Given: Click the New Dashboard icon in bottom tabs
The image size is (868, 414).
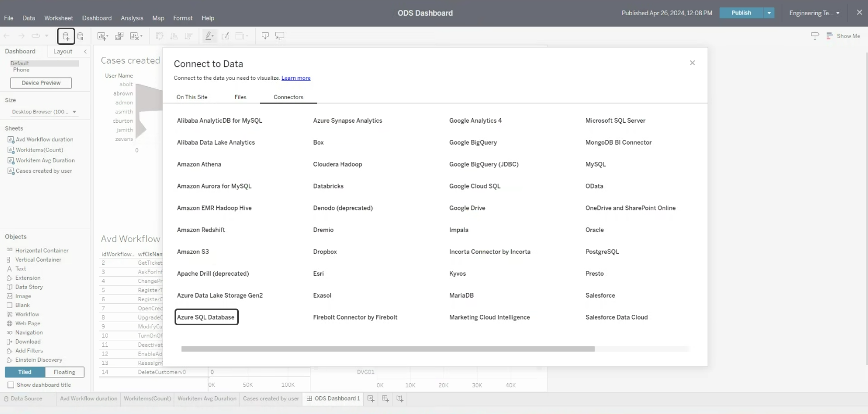Looking at the screenshot, I should [386, 399].
